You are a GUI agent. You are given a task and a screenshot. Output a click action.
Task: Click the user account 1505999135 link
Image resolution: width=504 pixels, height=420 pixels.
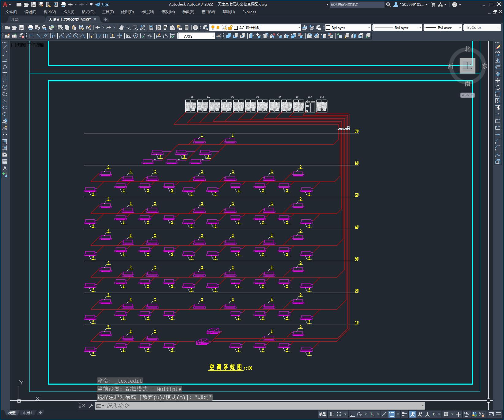(411, 5)
